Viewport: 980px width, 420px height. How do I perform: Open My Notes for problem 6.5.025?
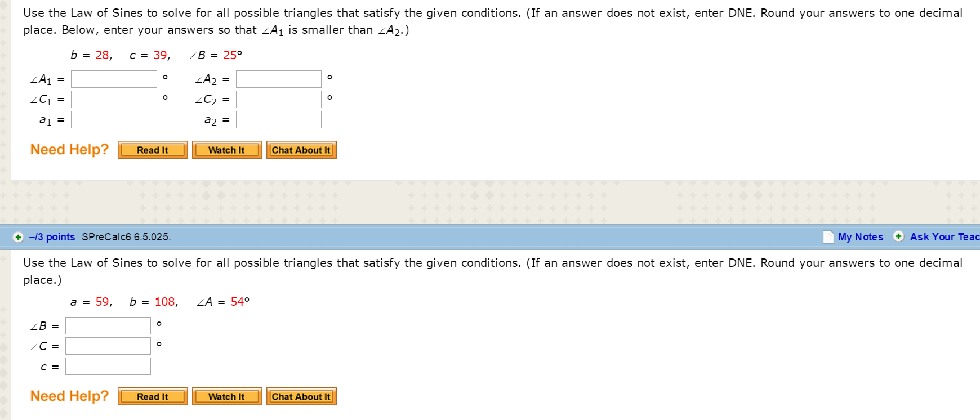862,236
